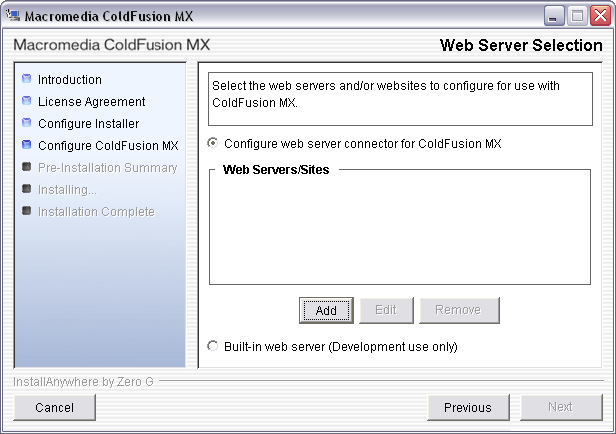Click the Configure ColdFusion MX bullet icon
The image size is (616, 434).
point(26,145)
